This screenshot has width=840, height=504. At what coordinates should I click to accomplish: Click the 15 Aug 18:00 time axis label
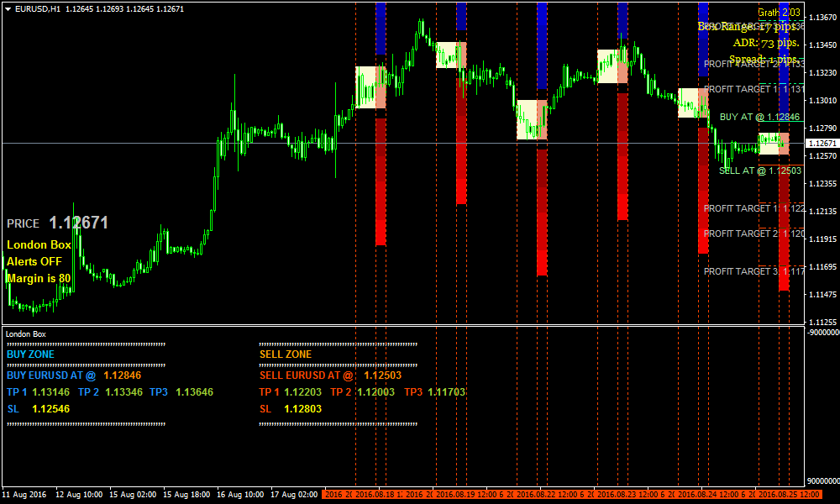188,494
